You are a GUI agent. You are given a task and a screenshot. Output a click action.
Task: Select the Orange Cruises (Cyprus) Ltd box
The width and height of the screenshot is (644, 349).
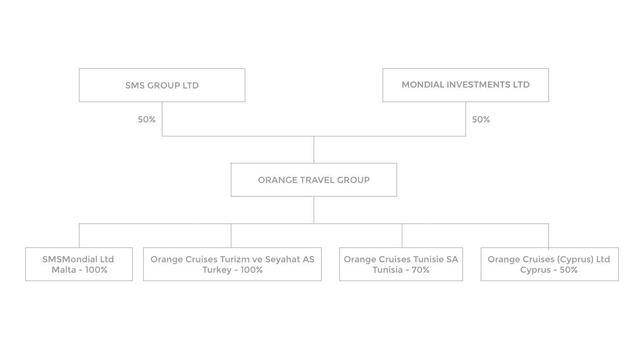tap(549, 264)
